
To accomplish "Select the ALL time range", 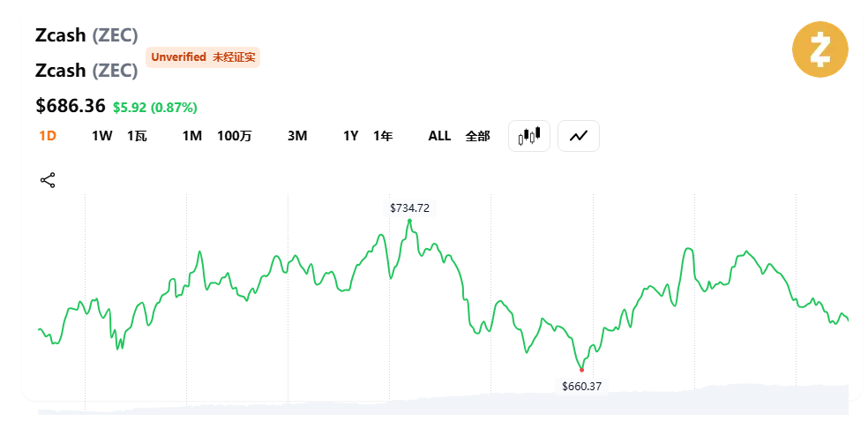I will [439, 136].
